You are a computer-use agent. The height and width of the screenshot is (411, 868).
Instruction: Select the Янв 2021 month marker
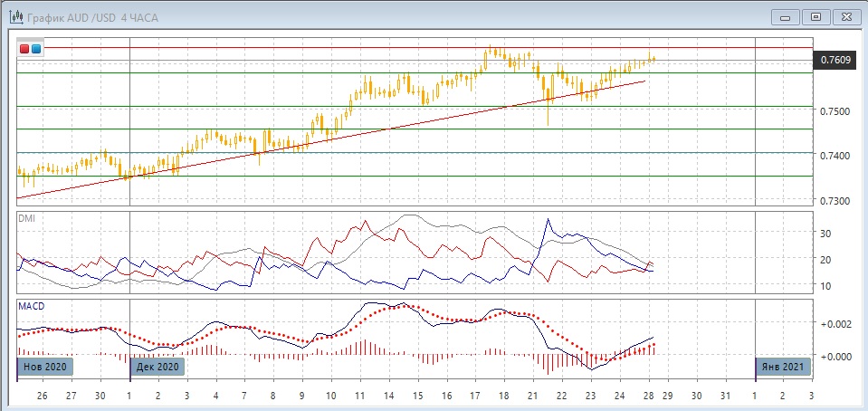[x=783, y=367]
